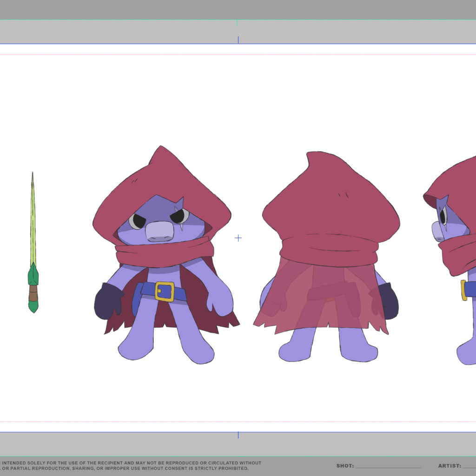Viewport: 476px width, 476px height.
Task: Click the top center frame tick mark
Action: (238, 40)
